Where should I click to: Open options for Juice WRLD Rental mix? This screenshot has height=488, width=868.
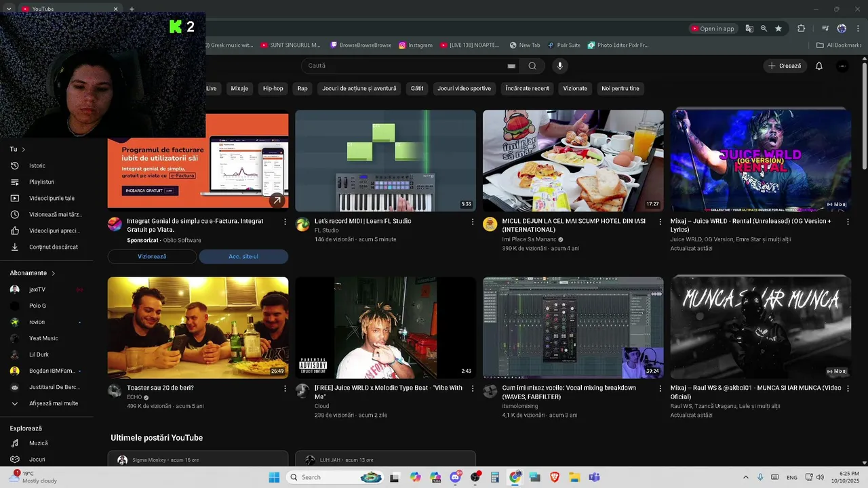(848, 222)
